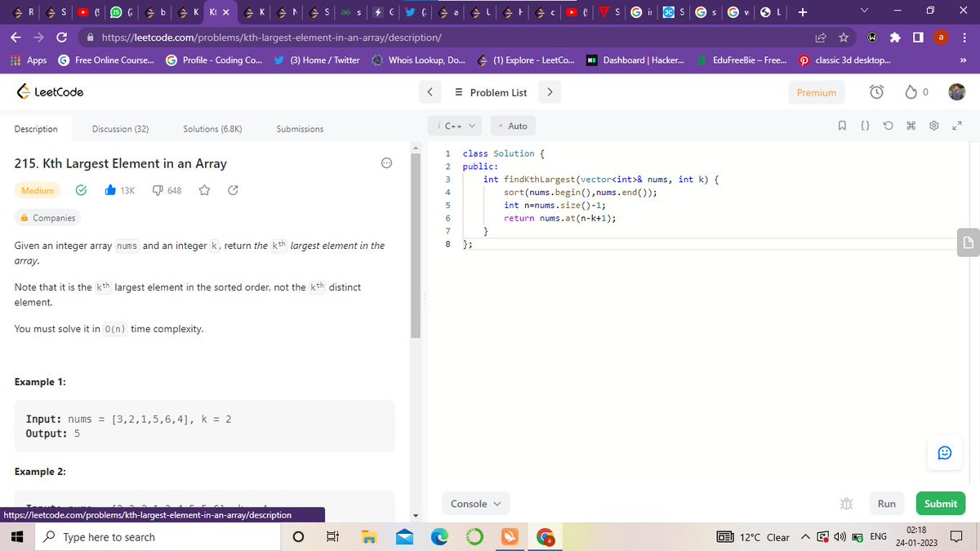Open editor settings gear icon

point(933,127)
